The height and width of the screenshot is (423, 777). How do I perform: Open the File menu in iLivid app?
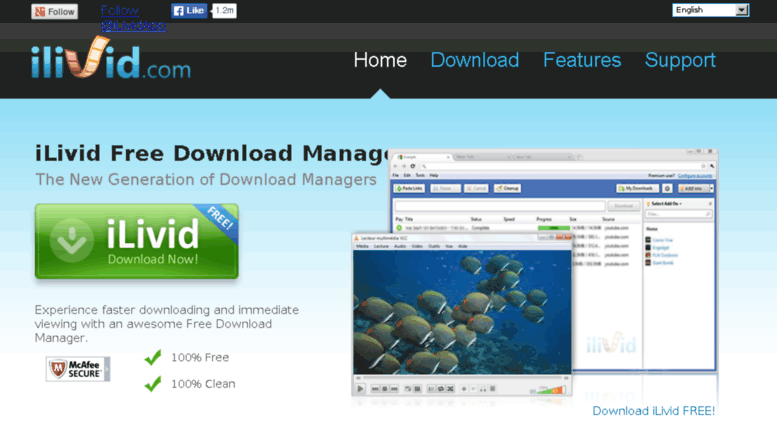coord(395,175)
